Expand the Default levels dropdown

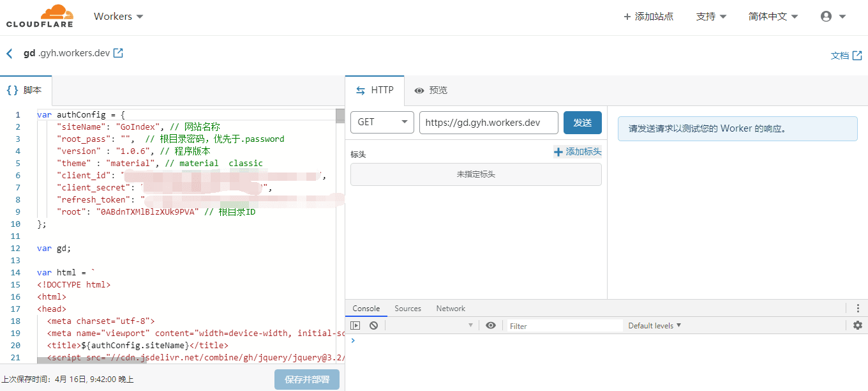(655, 325)
